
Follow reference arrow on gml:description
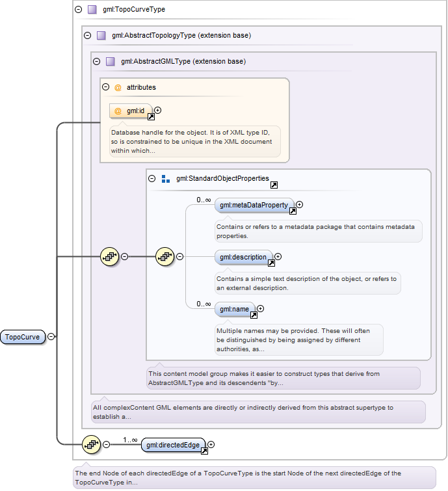tap(271, 263)
